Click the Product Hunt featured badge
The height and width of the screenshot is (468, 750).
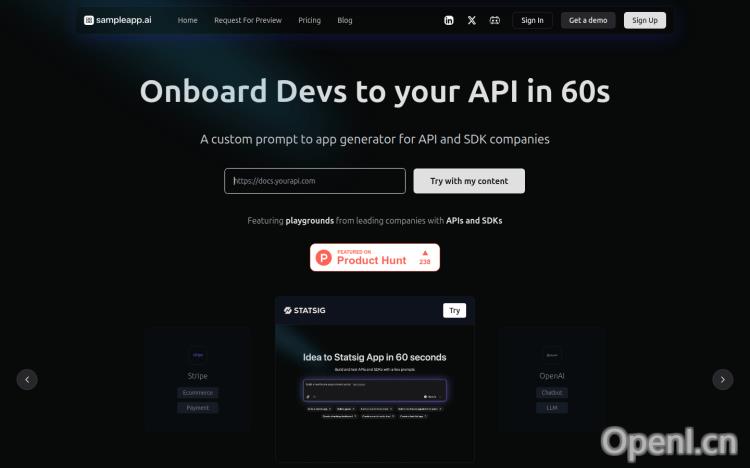(x=374, y=258)
